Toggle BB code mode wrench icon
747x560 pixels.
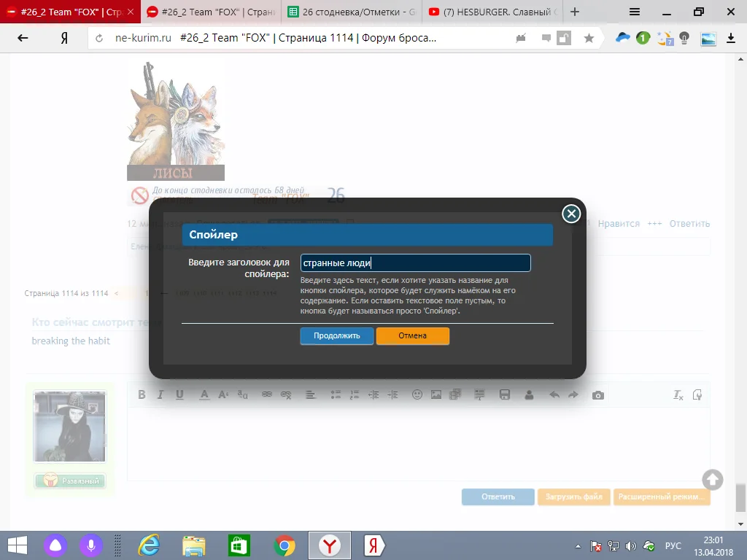point(697,394)
